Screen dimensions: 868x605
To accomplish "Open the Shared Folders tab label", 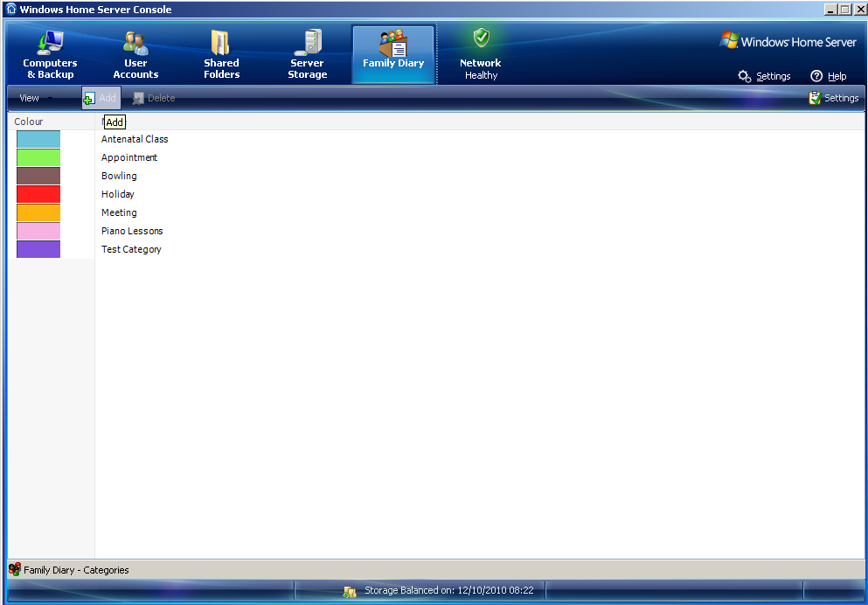I will (x=221, y=69).
